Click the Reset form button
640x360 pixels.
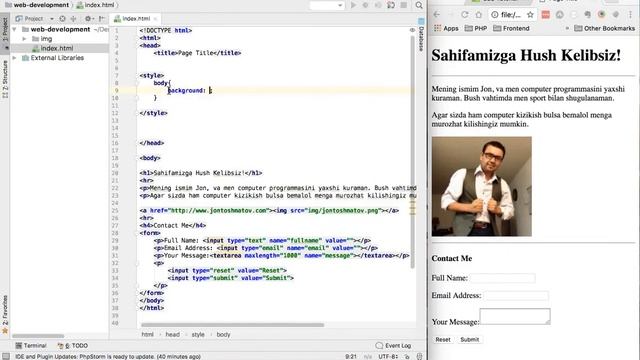(x=443, y=340)
